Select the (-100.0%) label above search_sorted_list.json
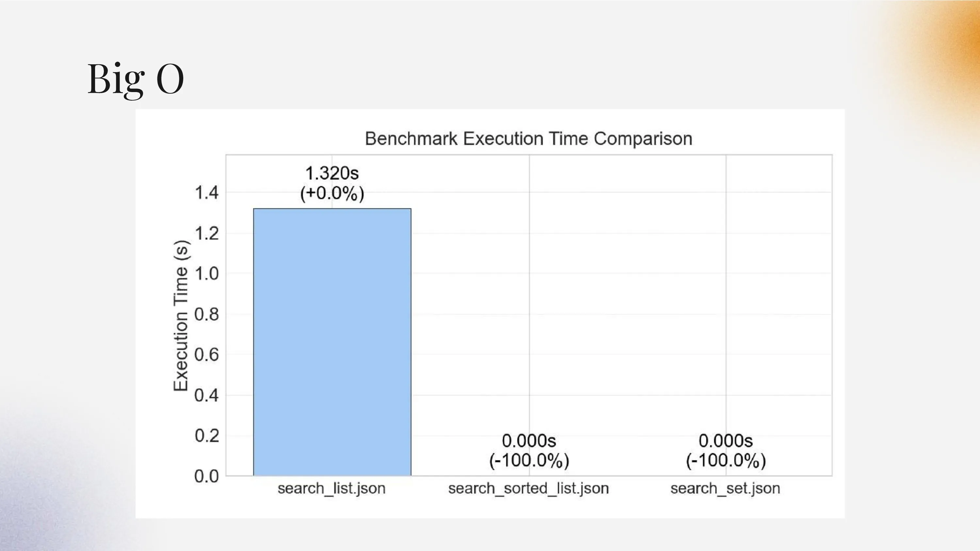The width and height of the screenshot is (980, 551). [x=529, y=461]
